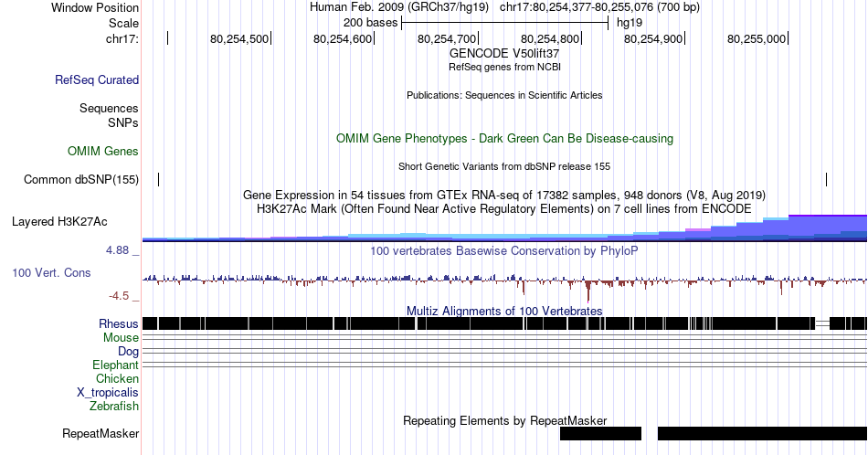This screenshot has width=868, height=455.
Task: Click the 100 vertebrates PhyloP conservation title
Action: [x=504, y=251]
